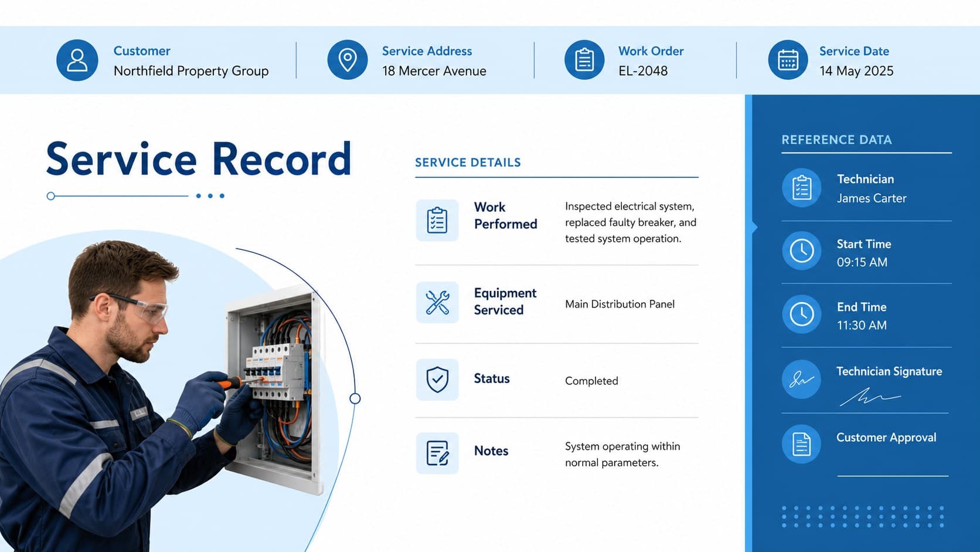
Task: Click the handwritten technician signature
Action: 870,397
